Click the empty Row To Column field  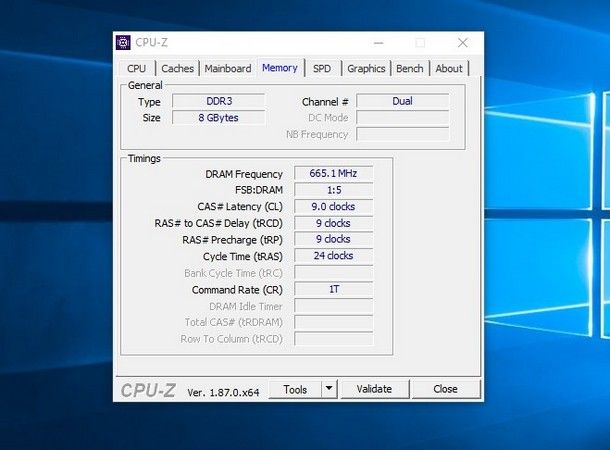click(x=333, y=339)
